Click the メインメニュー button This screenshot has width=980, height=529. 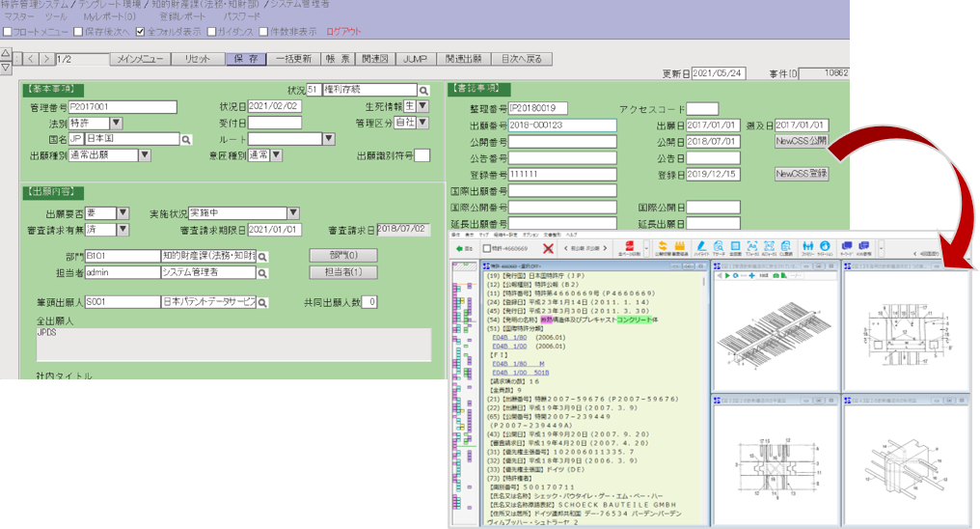[140, 59]
